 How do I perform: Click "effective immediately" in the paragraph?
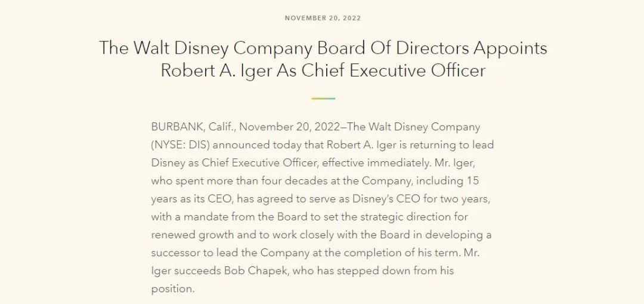point(374,163)
